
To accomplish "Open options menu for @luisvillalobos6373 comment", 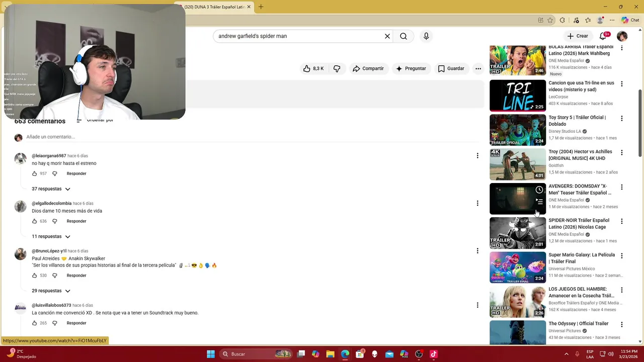I will [477, 305].
